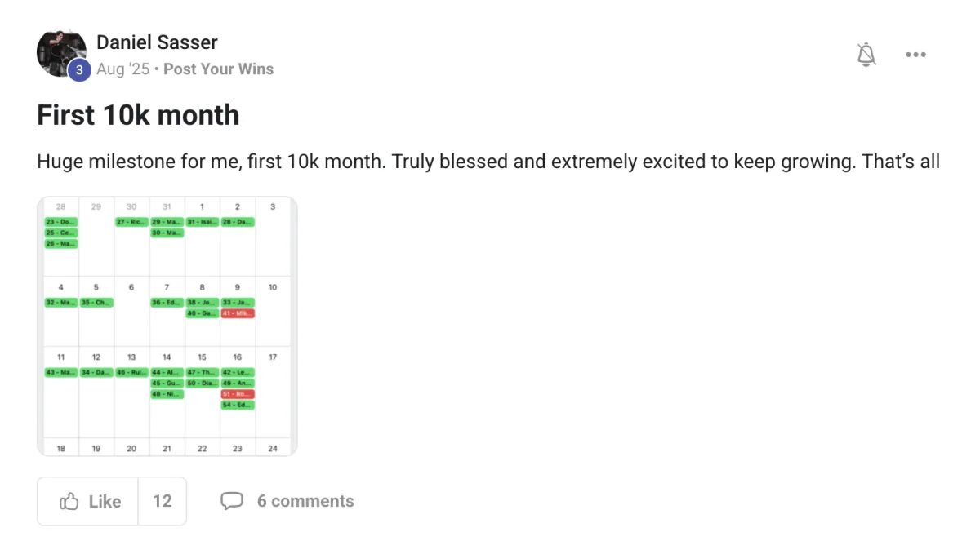Open the three-dot more options menu
Image resolution: width=980 pixels, height=541 pixels.
click(915, 55)
